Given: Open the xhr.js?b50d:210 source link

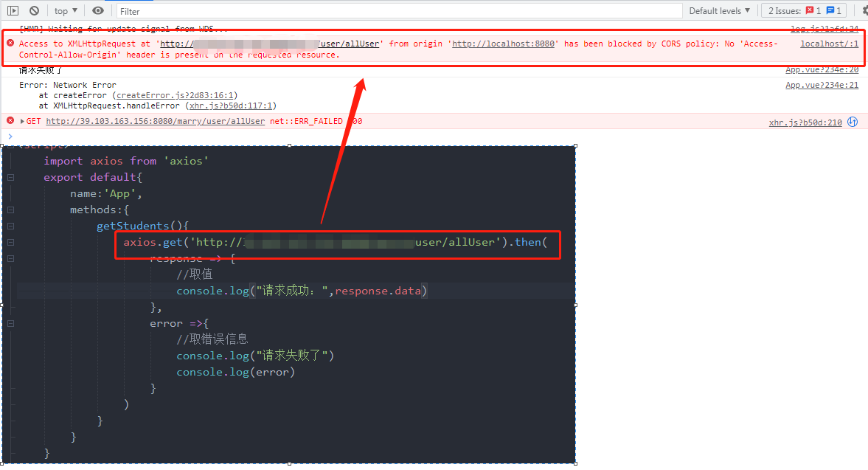Looking at the screenshot, I should click(805, 122).
